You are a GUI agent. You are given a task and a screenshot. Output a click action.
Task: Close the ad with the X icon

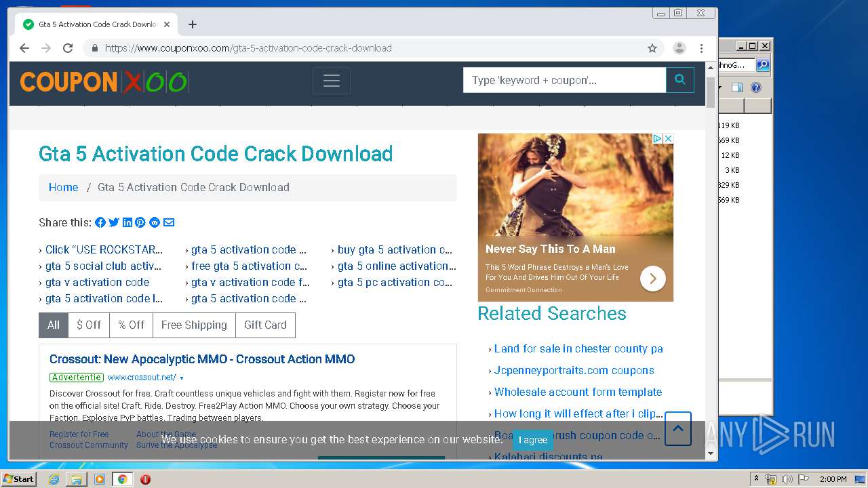click(668, 138)
